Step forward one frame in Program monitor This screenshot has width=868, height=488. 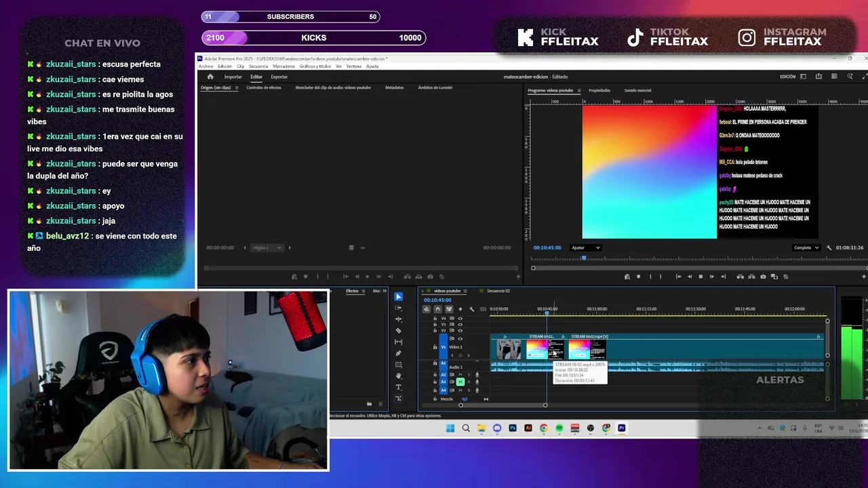[711, 277]
